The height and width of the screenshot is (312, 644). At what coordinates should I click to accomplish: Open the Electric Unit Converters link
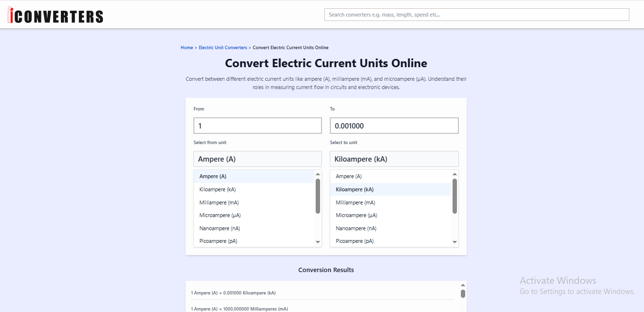[x=223, y=47]
